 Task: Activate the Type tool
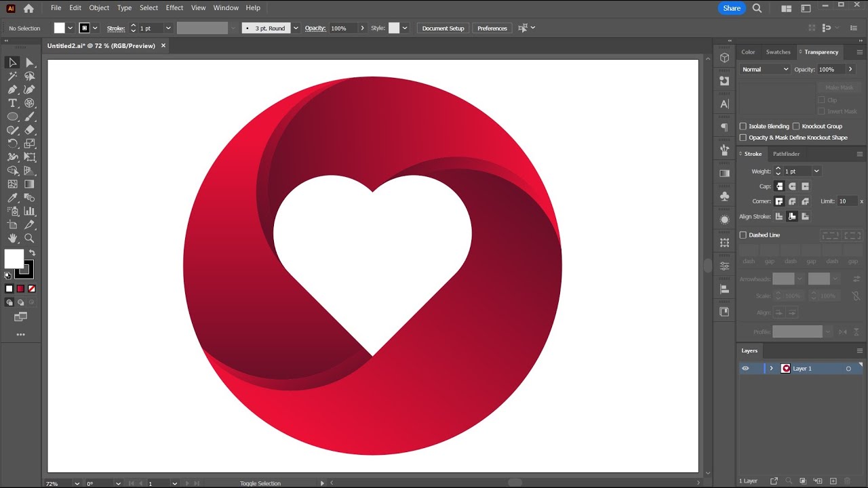tap(12, 103)
